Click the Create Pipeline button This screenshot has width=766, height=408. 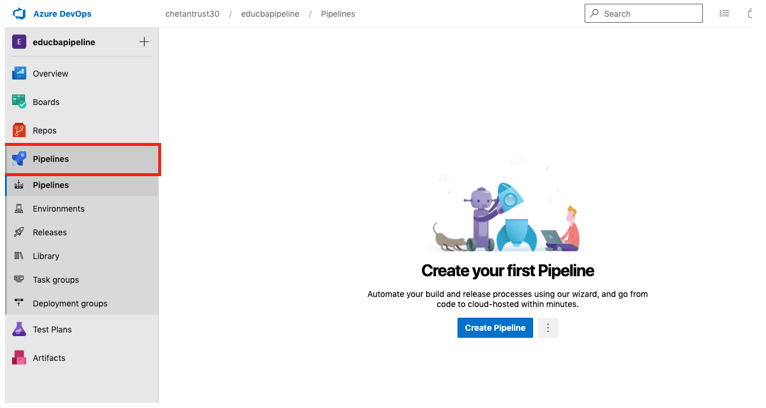pos(495,328)
